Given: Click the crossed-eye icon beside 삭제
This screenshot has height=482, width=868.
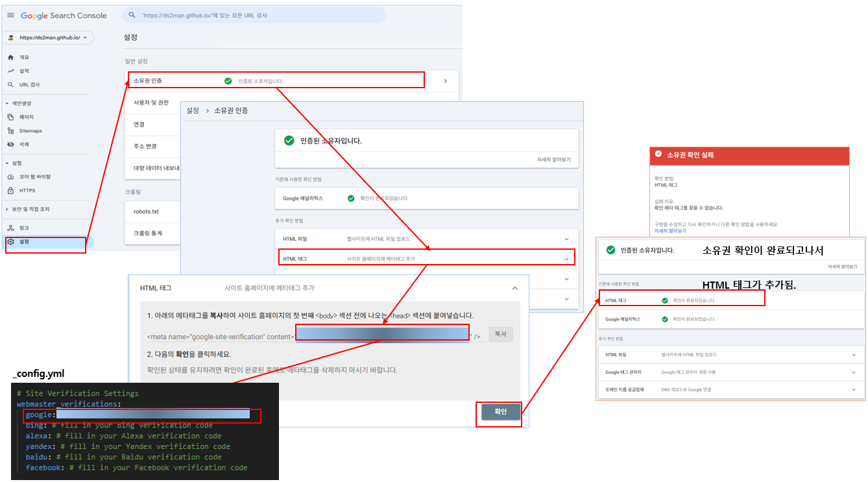Looking at the screenshot, I should click(x=10, y=144).
